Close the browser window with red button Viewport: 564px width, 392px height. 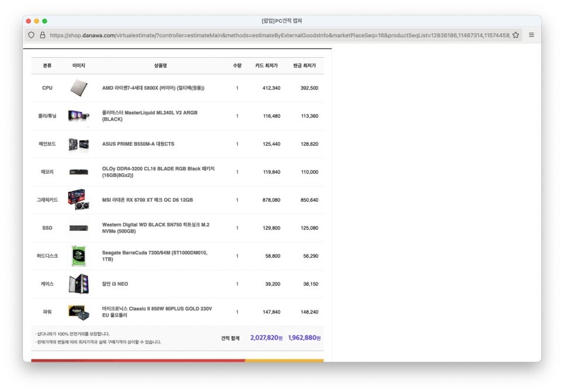(x=29, y=21)
